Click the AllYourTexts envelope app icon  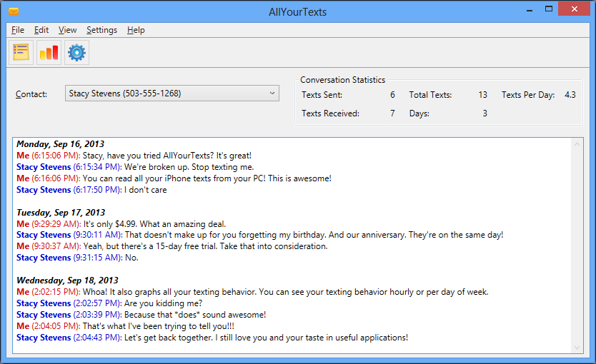[x=14, y=11]
